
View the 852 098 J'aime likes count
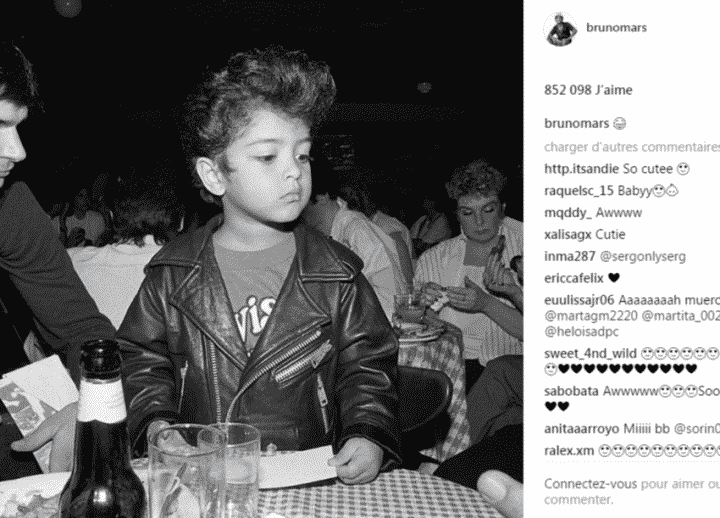point(588,90)
